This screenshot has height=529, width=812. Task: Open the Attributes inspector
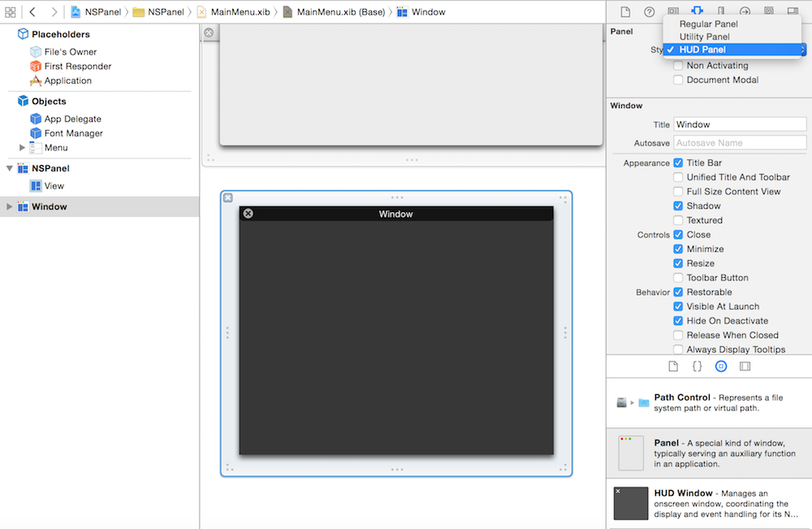(697, 11)
